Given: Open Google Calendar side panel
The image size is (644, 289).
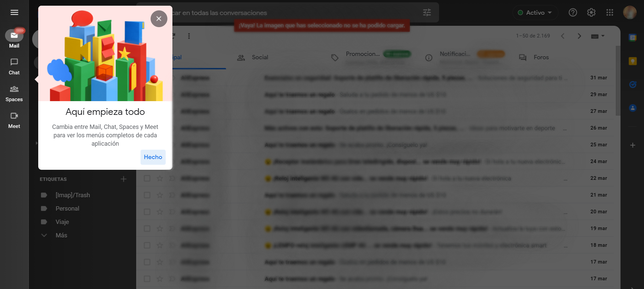Looking at the screenshot, I should pos(633,38).
